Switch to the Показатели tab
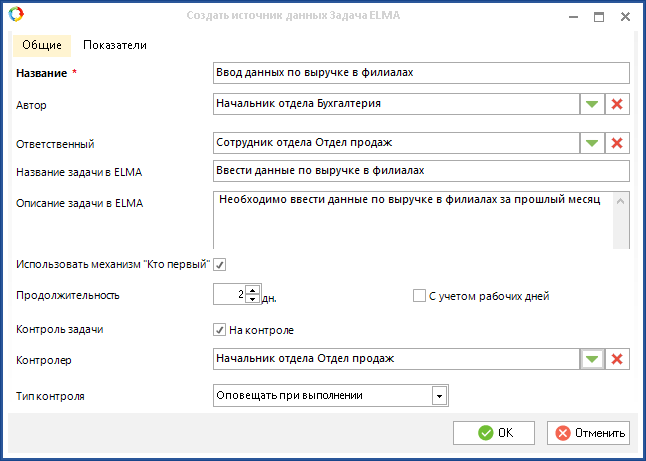 click(x=115, y=45)
